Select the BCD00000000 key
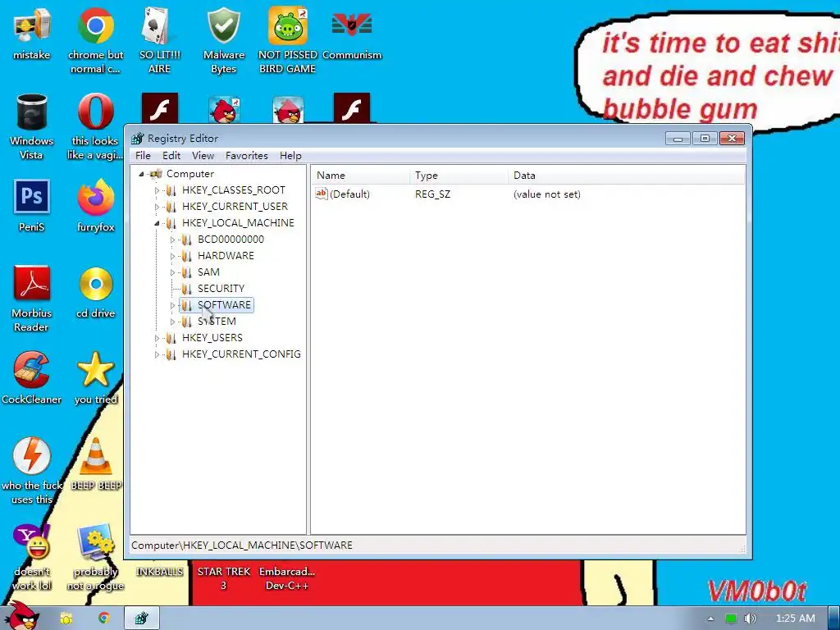The image size is (840, 630). pyautogui.click(x=231, y=239)
